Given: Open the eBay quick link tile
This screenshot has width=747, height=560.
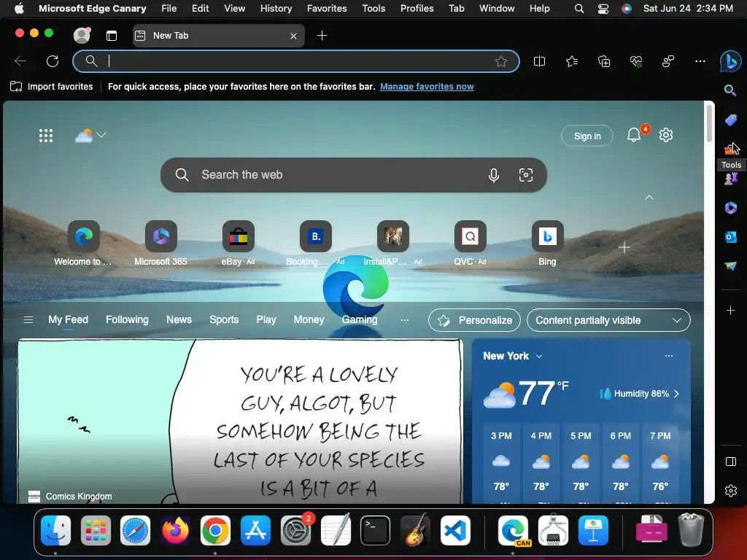Looking at the screenshot, I should coord(239,243).
